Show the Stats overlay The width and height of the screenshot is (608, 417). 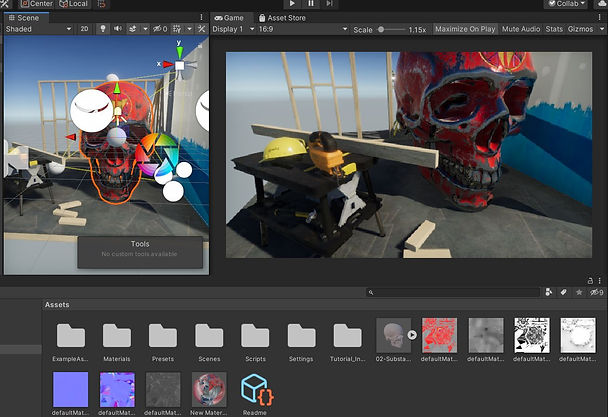coord(554,29)
